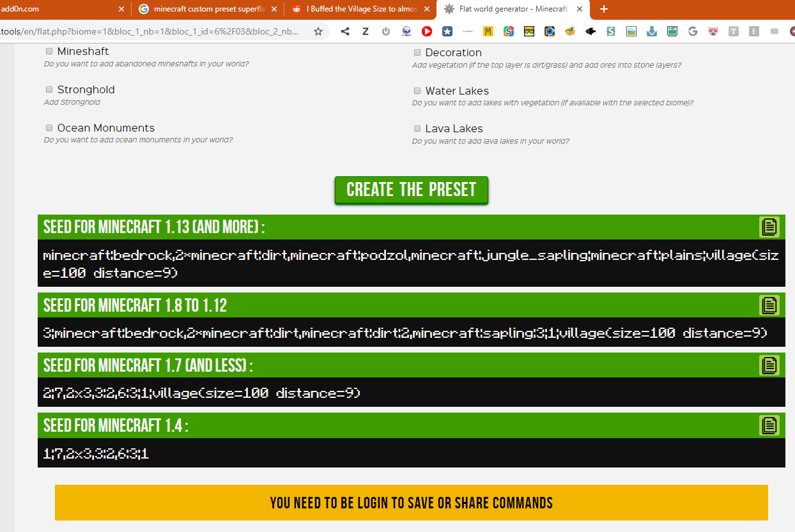This screenshot has width=795, height=532.
Task: Enable the Stronghold checkbox
Action: [x=49, y=89]
